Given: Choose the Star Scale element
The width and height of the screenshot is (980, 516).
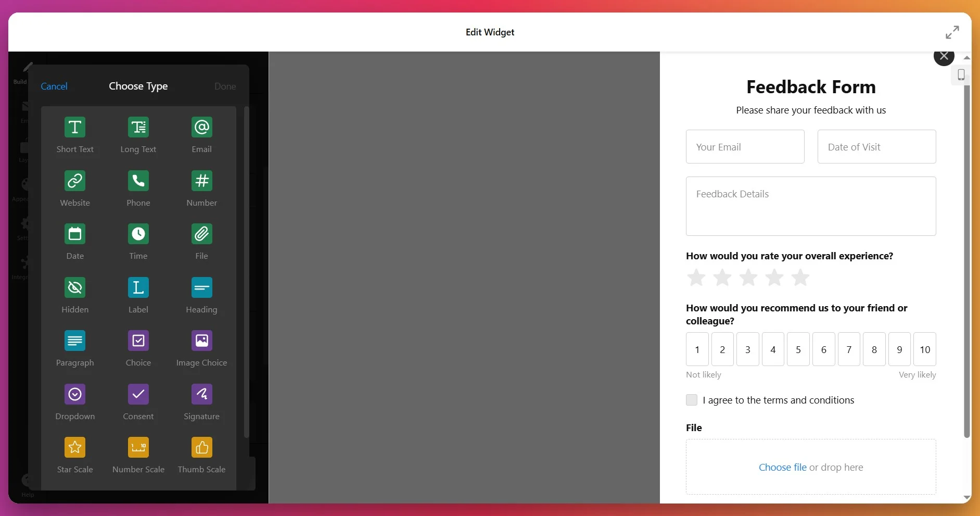Looking at the screenshot, I should tap(75, 455).
